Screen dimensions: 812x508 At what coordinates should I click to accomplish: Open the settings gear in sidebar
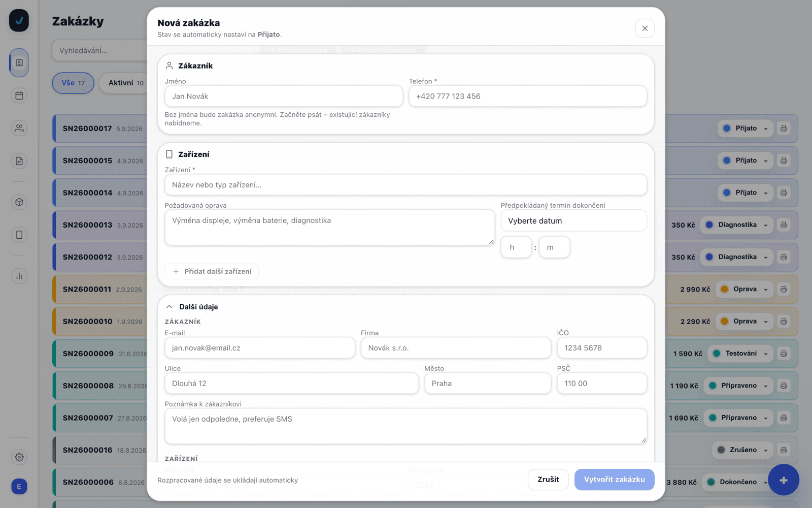[19, 457]
